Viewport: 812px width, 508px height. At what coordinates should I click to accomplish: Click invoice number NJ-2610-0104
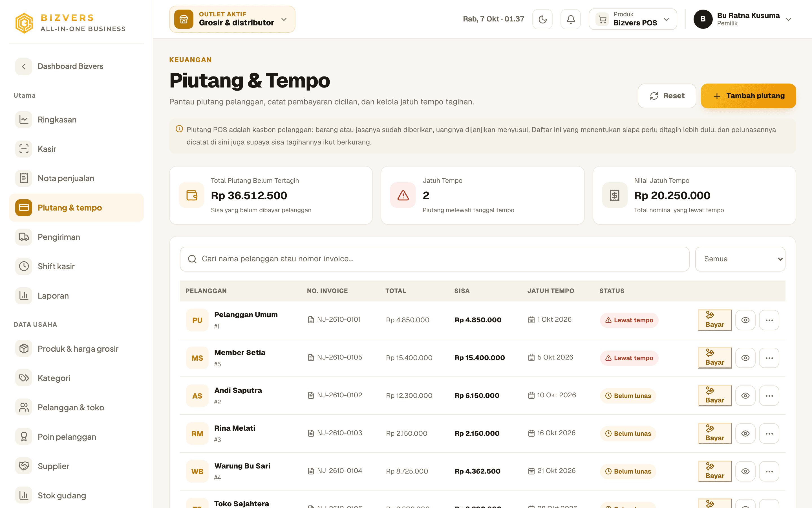(339, 471)
